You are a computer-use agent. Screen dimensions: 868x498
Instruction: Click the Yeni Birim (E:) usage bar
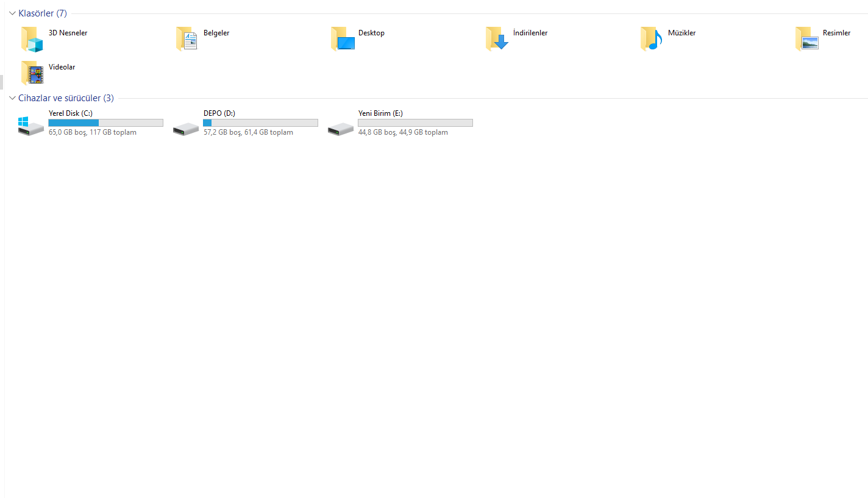(416, 123)
